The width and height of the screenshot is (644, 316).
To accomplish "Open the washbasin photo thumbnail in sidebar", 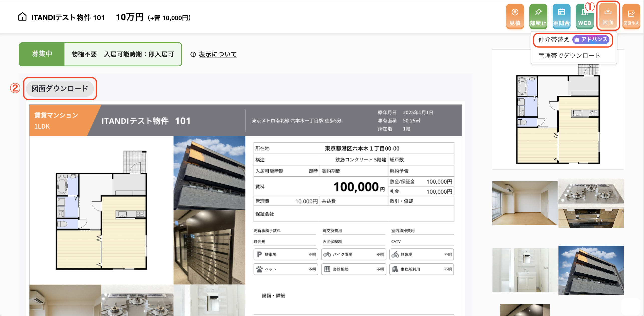I will click(x=525, y=270).
